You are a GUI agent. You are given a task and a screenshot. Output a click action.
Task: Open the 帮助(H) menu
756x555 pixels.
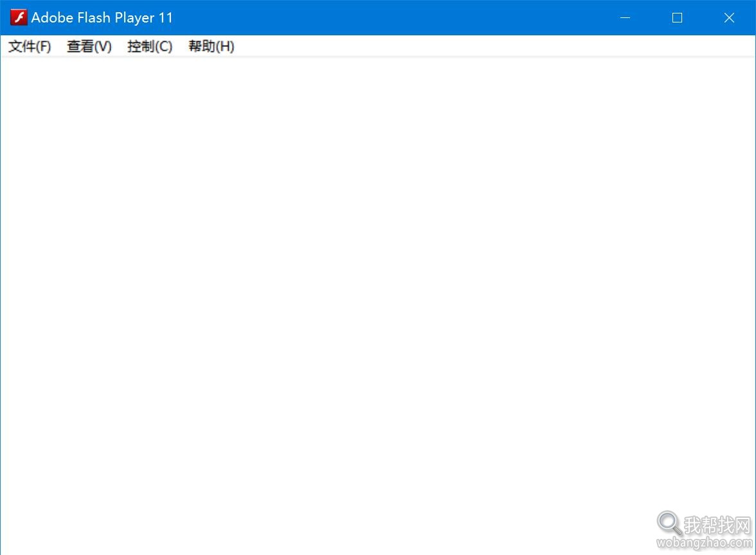point(211,46)
